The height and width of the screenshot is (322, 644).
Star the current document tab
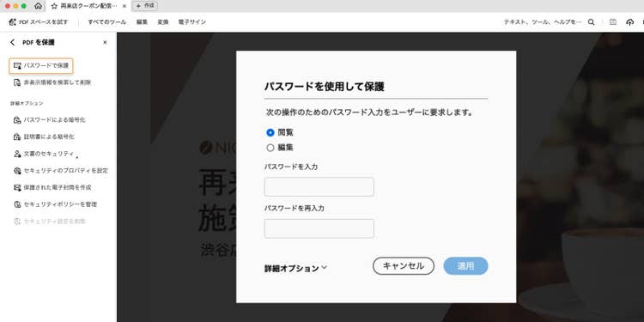(54, 6)
